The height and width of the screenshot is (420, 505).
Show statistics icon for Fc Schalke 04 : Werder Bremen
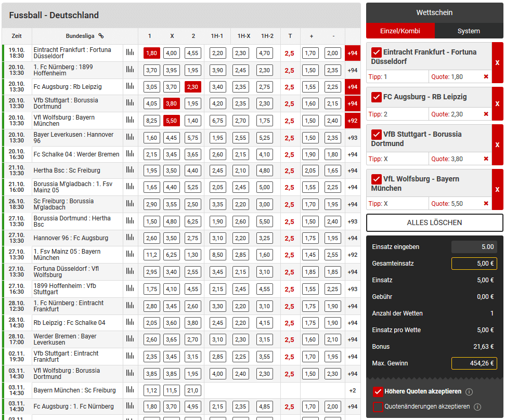point(130,153)
